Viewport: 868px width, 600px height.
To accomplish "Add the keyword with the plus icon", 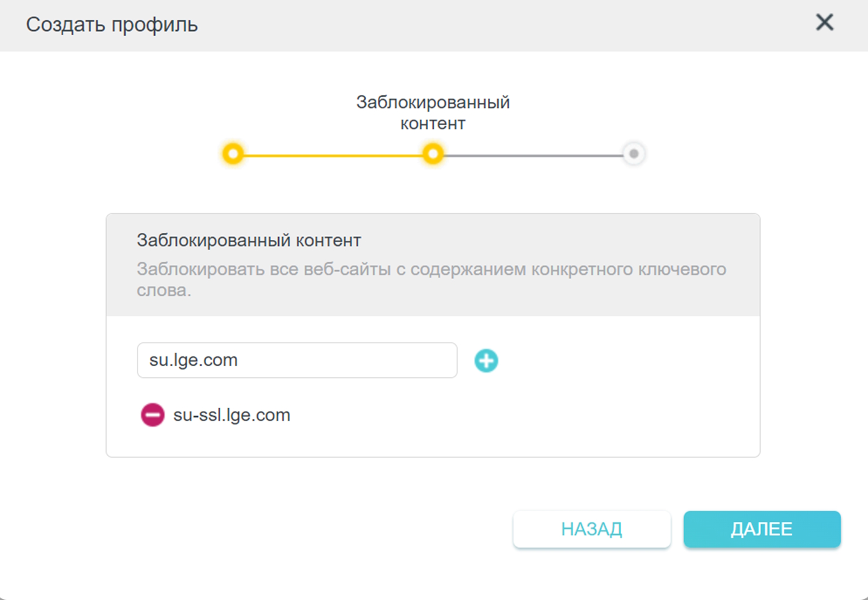I will point(486,361).
